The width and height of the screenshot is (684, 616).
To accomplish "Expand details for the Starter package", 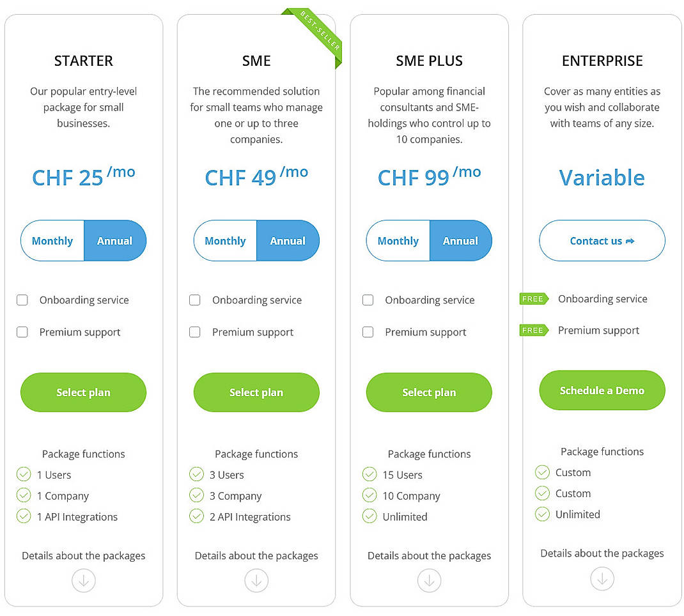I will (83, 580).
